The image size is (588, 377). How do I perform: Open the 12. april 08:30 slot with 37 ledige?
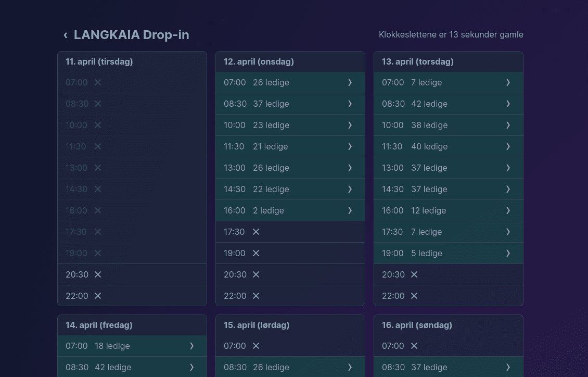click(x=290, y=104)
